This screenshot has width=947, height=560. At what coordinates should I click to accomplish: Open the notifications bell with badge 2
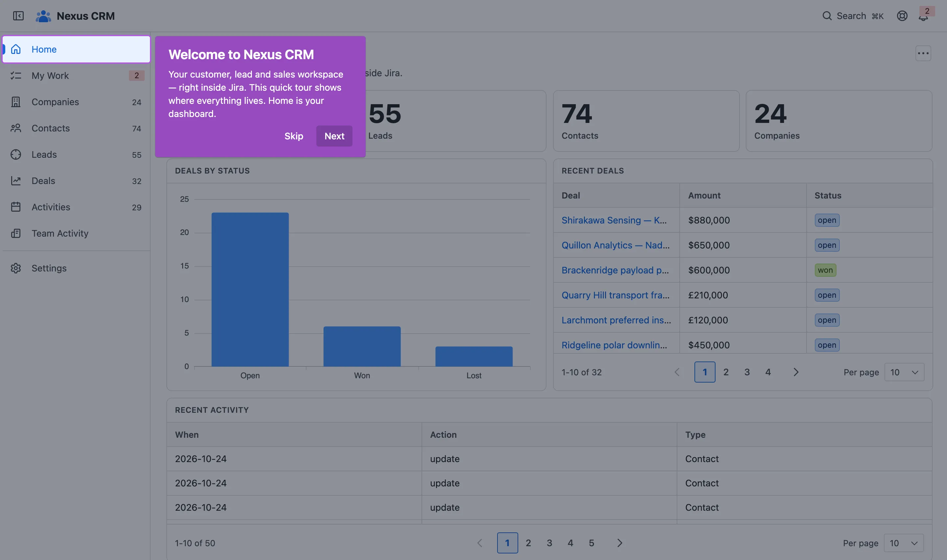coord(923,16)
